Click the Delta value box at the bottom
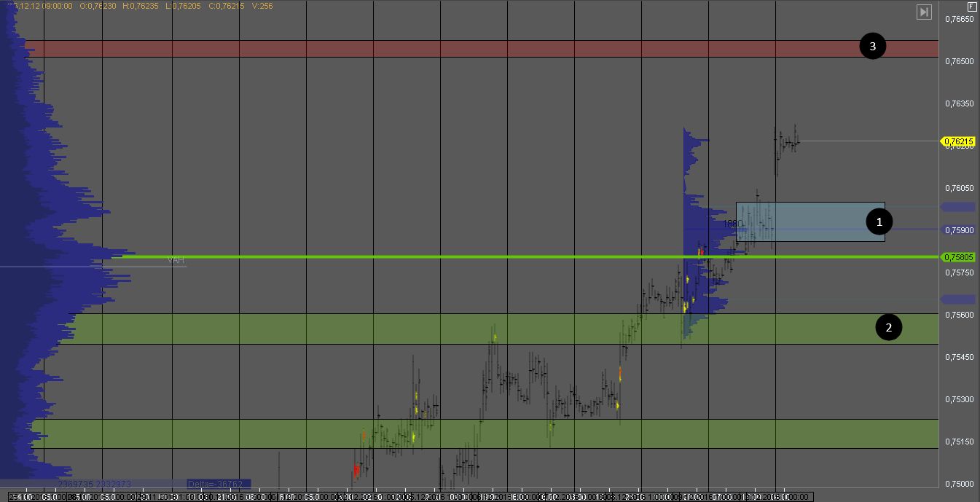This screenshot has width=980, height=502. coord(219,483)
